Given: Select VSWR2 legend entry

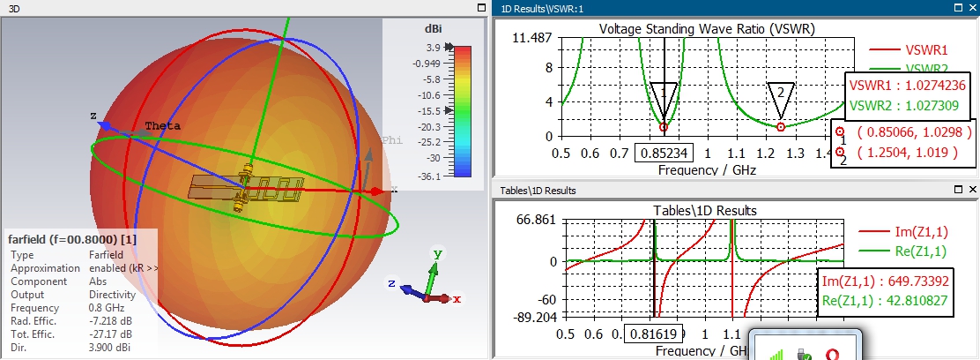Looking at the screenshot, I should pos(908,68).
